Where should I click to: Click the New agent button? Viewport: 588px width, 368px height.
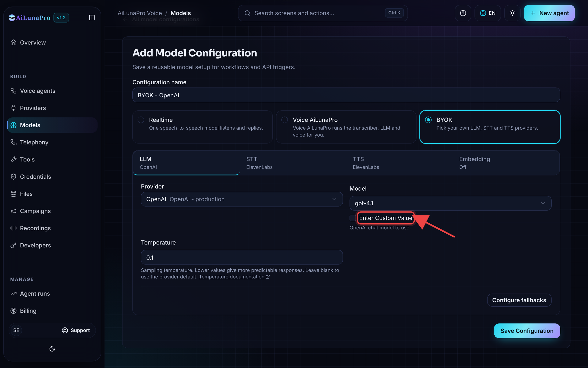[549, 13]
